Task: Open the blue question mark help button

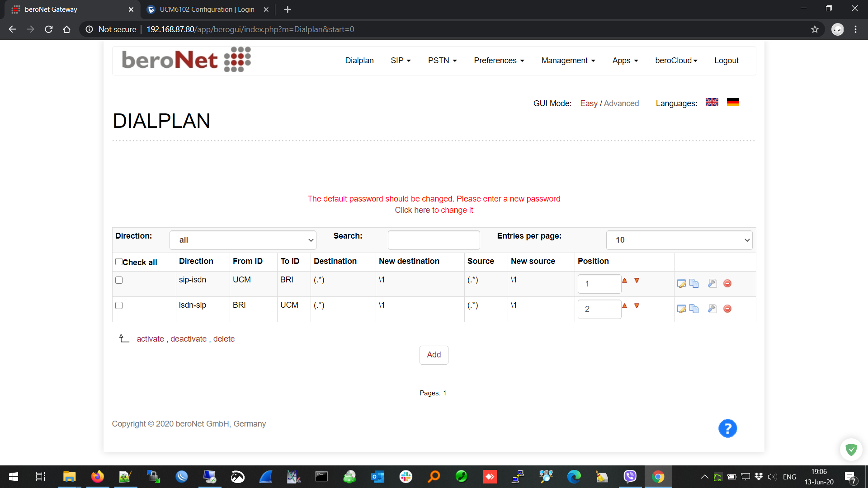Action: 727,428
